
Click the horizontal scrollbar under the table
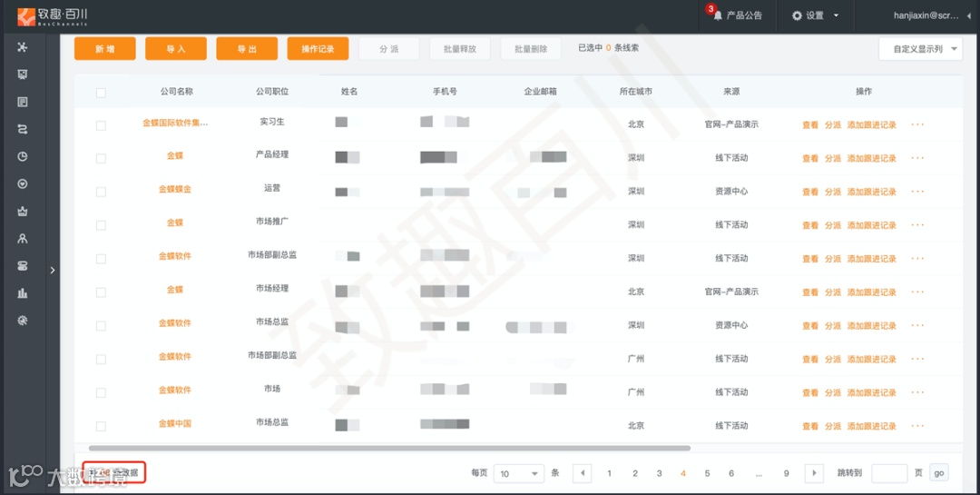[x=389, y=448]
